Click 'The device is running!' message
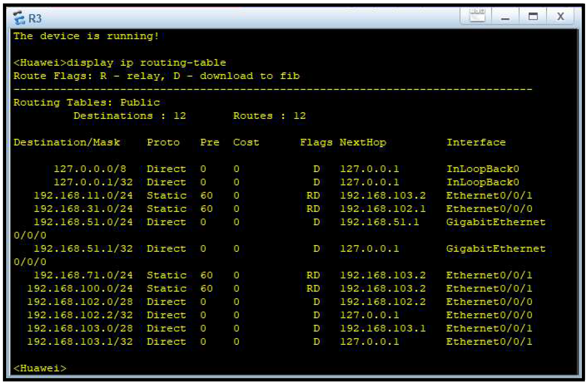 (x=86, y=36)
